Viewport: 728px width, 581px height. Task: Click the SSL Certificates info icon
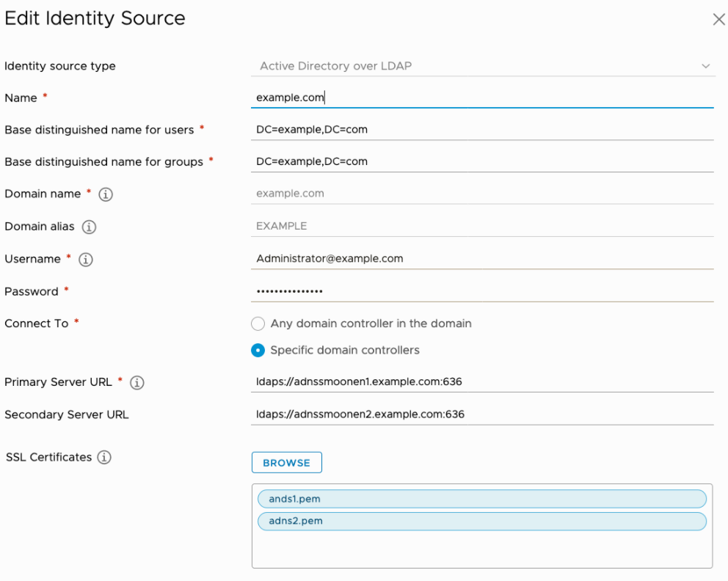pos(104,457)
